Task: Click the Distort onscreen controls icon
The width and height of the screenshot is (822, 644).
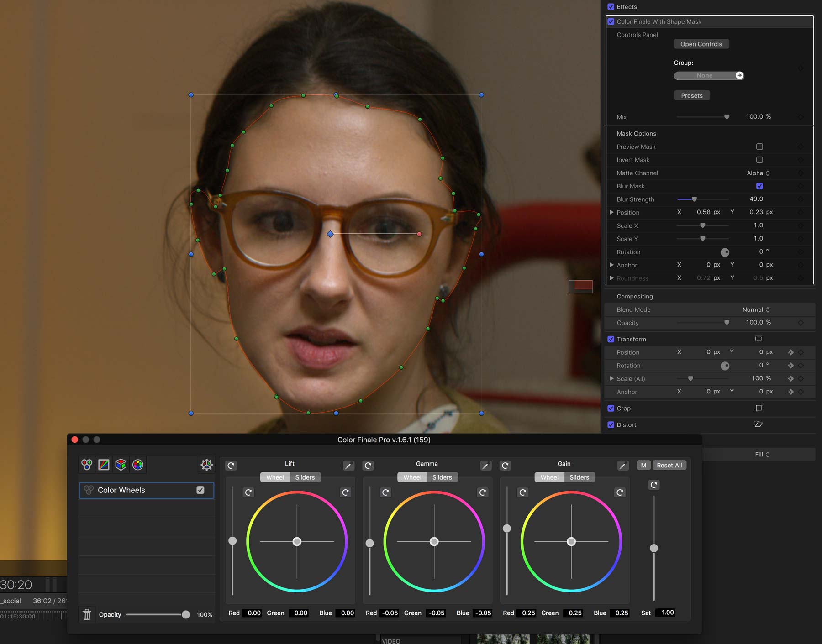Action: [759, 424]
